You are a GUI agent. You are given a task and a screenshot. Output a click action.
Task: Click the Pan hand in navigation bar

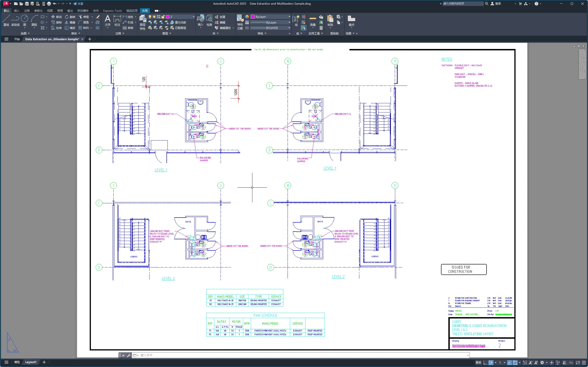[582, 63]
